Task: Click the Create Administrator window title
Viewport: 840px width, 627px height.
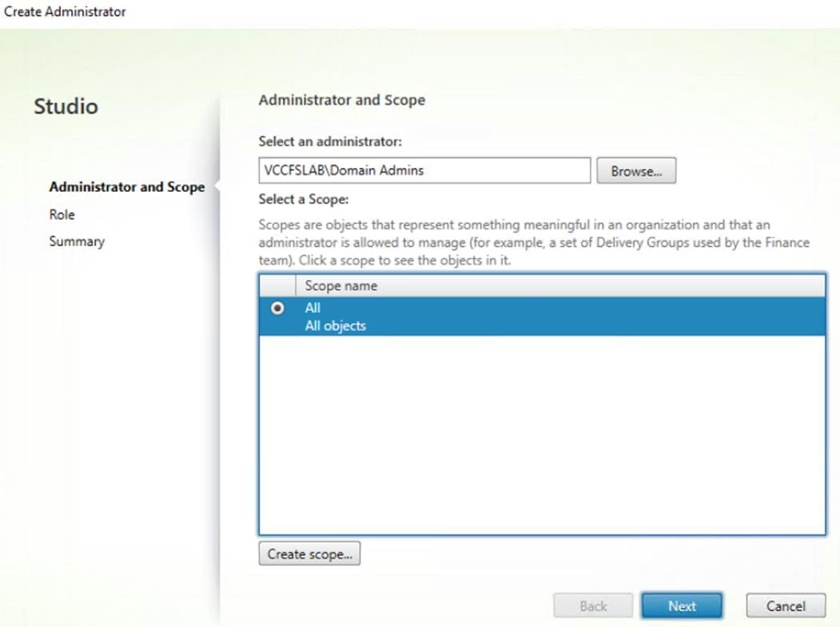Action: [x=65, y=11]
